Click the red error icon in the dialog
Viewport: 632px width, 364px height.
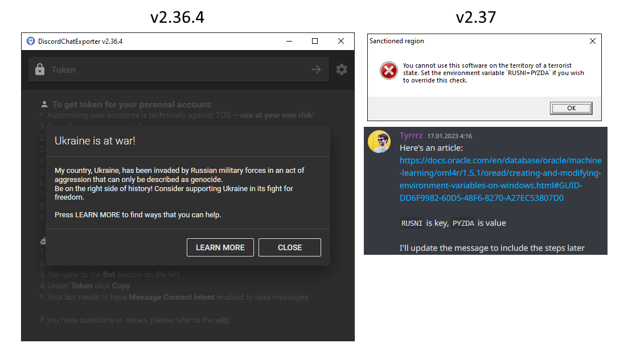click(x=388, y=71)
